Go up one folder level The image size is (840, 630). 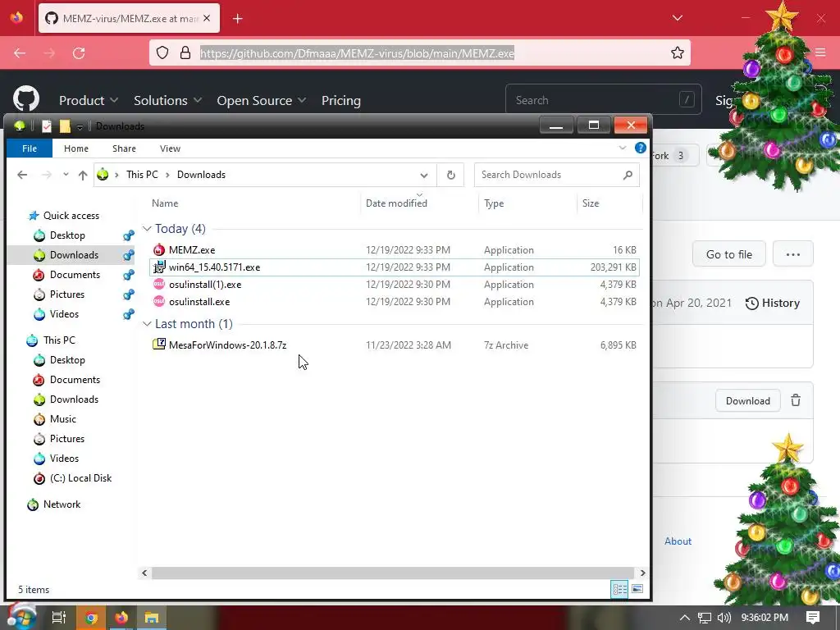[83, 175]
